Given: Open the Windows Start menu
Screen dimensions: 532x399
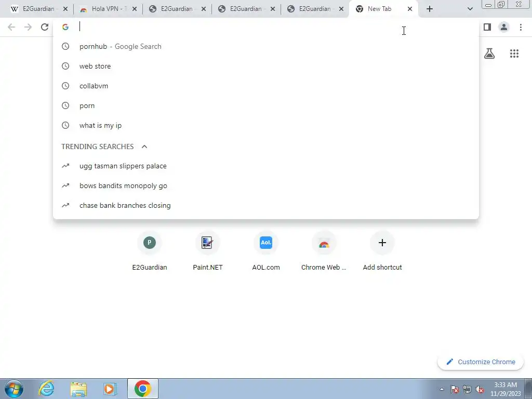Looking at the screenshot, I should click(14, 389).
